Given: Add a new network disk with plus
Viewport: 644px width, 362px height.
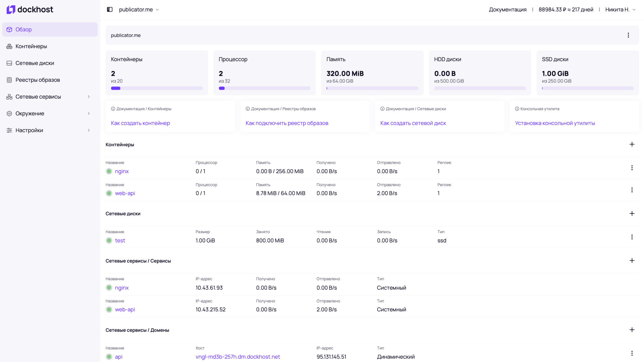Looking at the screenshot, I should [x=632, y=214].
